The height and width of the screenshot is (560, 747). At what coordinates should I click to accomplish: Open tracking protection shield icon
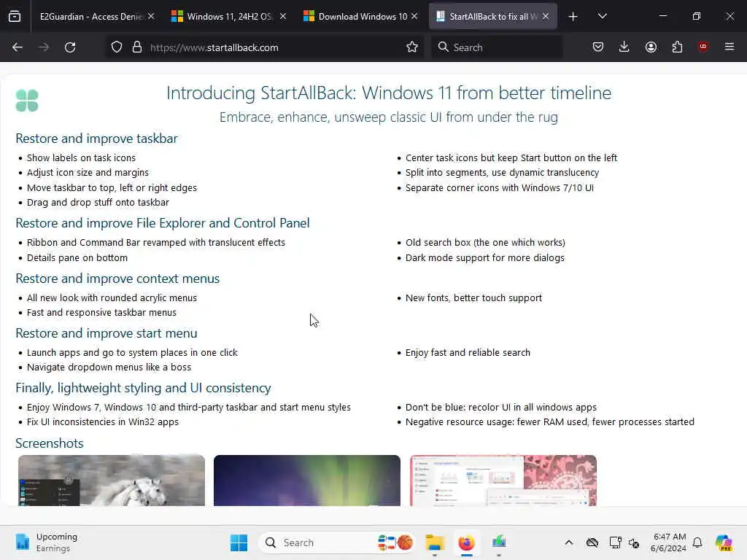[117, 47]
